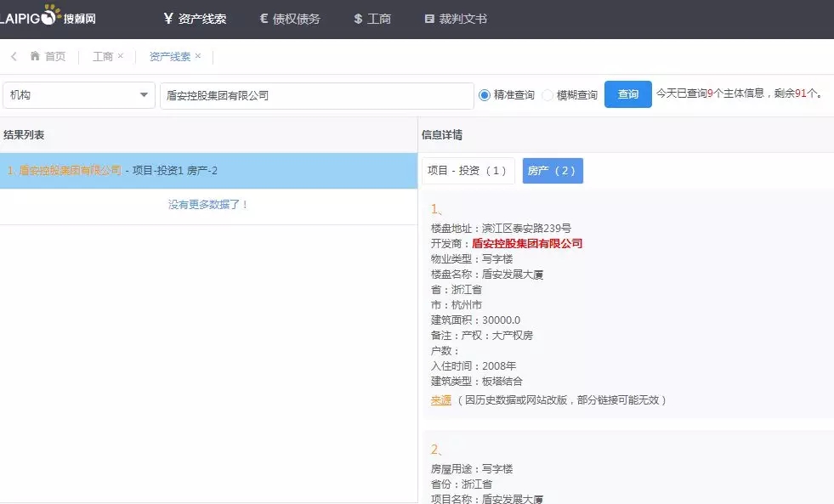Click 没有更多数据了 message
Viewport: 834px width, 504px height.
pyautogui.click(x=208, y=205)
